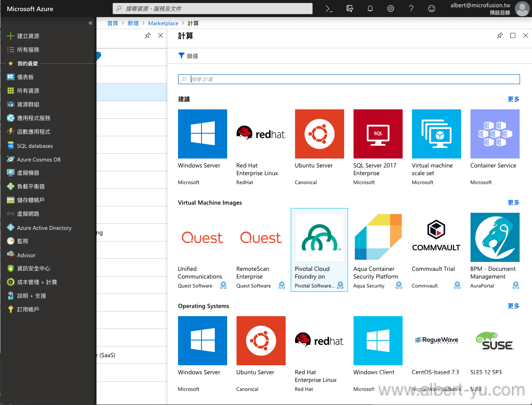532x405 pixels.
Task: Select Windows Client under Operating Systems
Action: (x=378, y=355)
